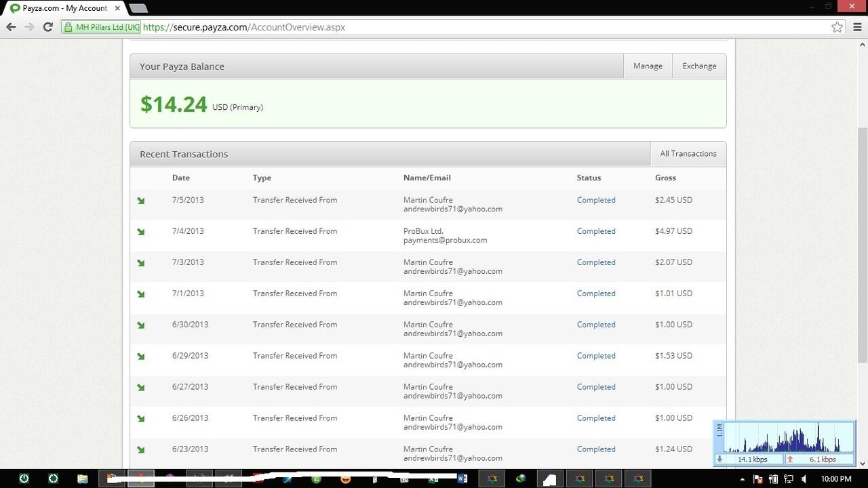This screenshot has height=488, width=868.
Task: Click the Recent Transactions heading
Action: pos(184,154)
